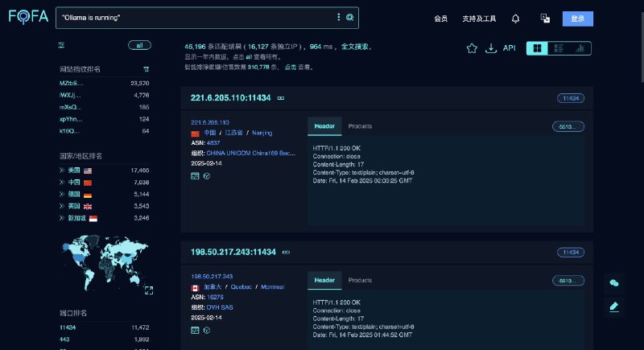Open link icon beside 221.6.205.110:11434
This screenshot has height=350, width=644.
coord(281,98)
